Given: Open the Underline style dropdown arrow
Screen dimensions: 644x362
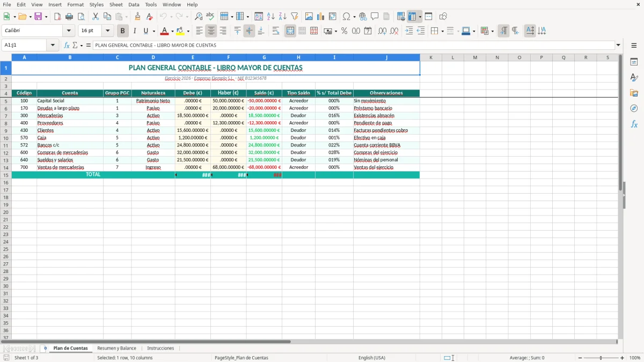Looking at the screenshot, I should (x=153, y=31).
